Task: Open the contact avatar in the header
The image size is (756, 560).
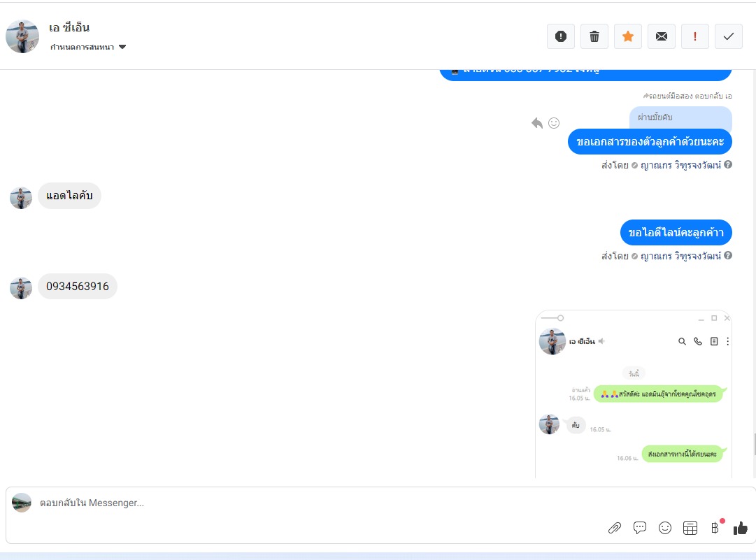Action: pos(22,36)
